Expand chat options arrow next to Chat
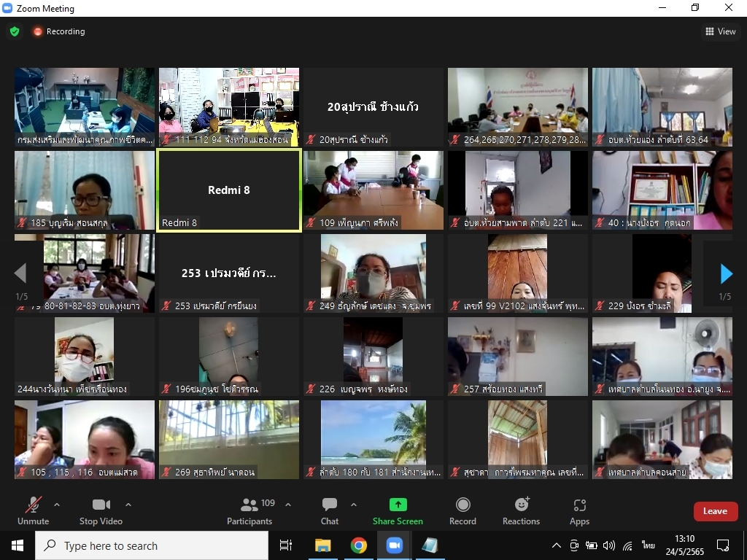 point(354,505)
